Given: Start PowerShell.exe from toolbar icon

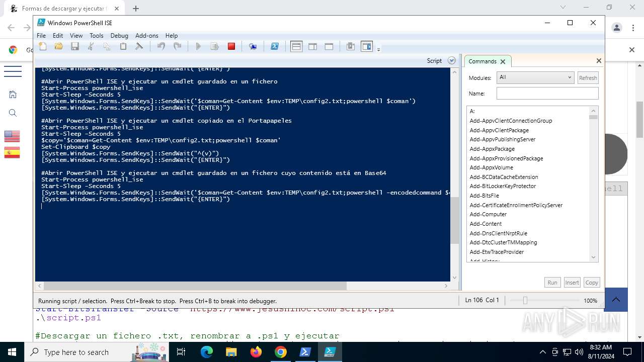Looking at the screenshot, I should [x=275, y=46].
